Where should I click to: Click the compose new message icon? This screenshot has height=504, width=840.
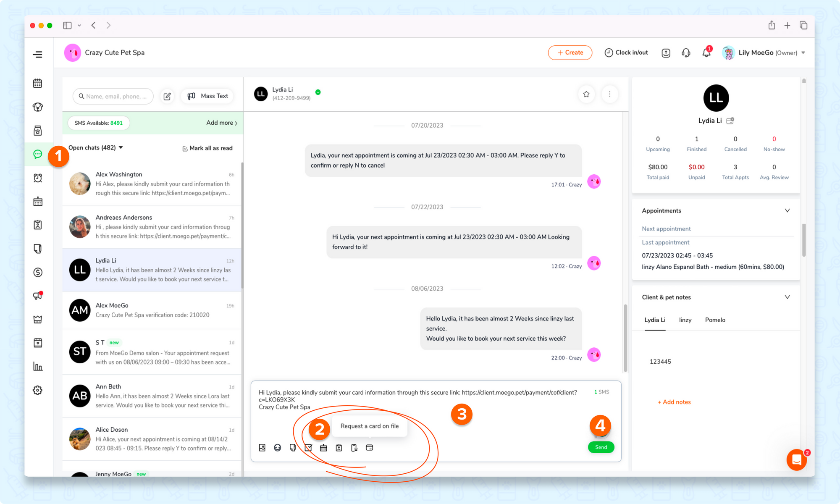coord(167,96)
